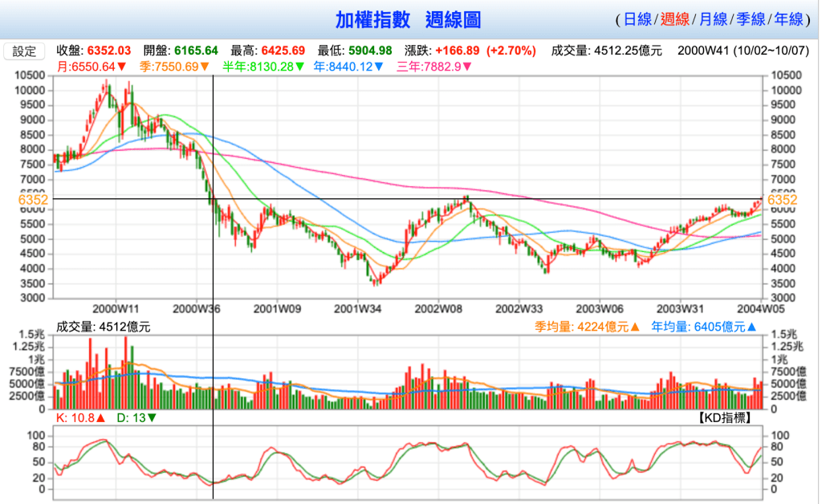Image resolution: width=822 pixels, height=504 pixels.
Task: Switch to the 日線 daily chart
Action: point(637,19)
